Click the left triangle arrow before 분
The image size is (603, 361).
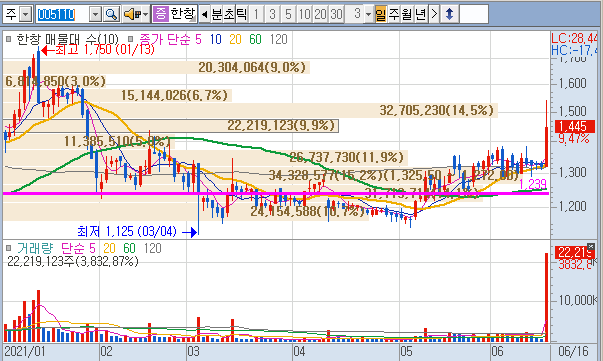pyautogui.click(x=205, y=15)
